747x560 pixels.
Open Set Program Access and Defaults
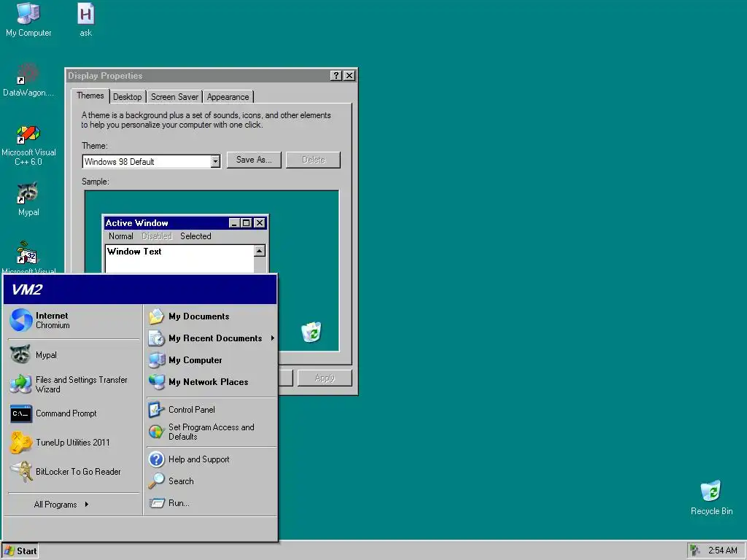pos(212,432)
